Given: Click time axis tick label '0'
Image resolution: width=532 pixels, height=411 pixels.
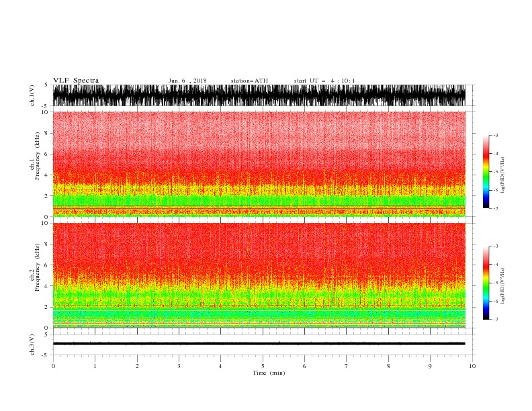Looking at the screenshot, I should (53, 366).
